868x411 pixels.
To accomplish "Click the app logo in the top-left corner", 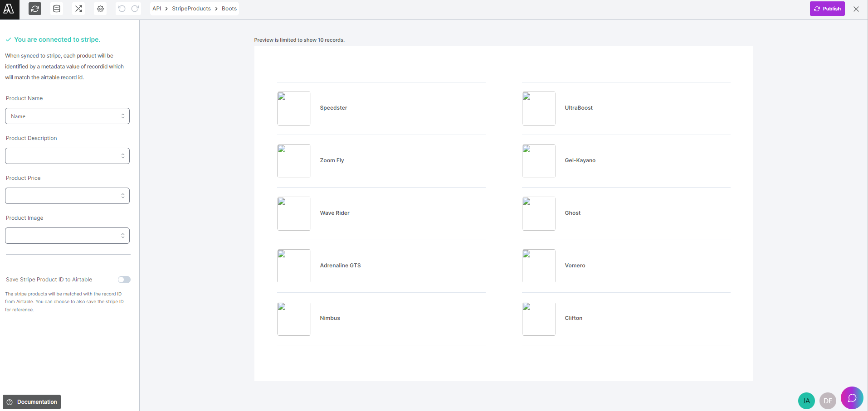I will (9, 9).
